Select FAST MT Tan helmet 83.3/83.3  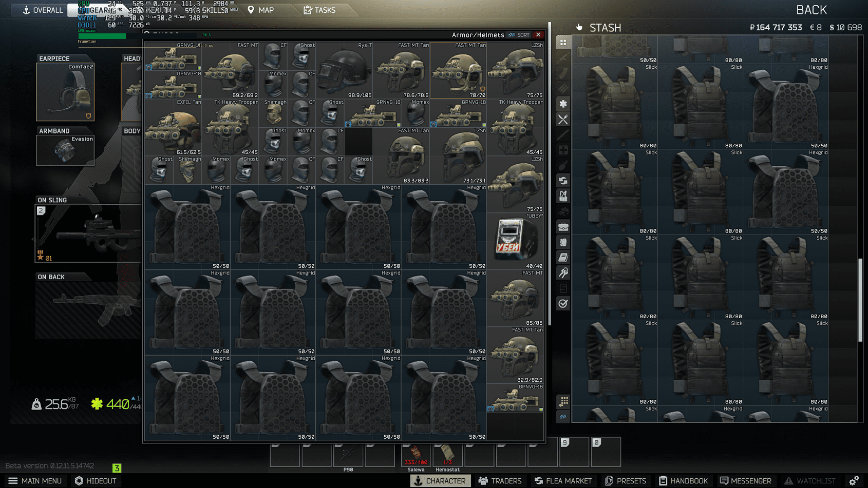(401, 155)
